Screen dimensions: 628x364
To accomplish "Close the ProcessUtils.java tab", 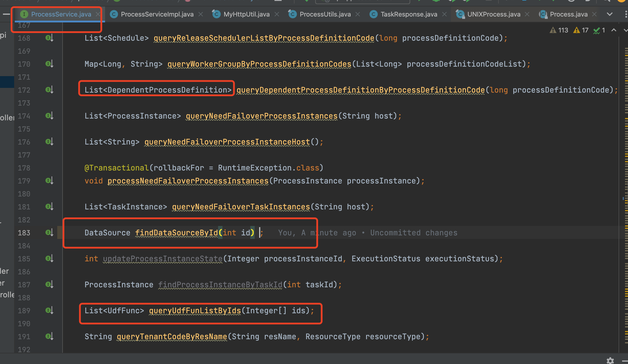I will (x=358, y=14).
